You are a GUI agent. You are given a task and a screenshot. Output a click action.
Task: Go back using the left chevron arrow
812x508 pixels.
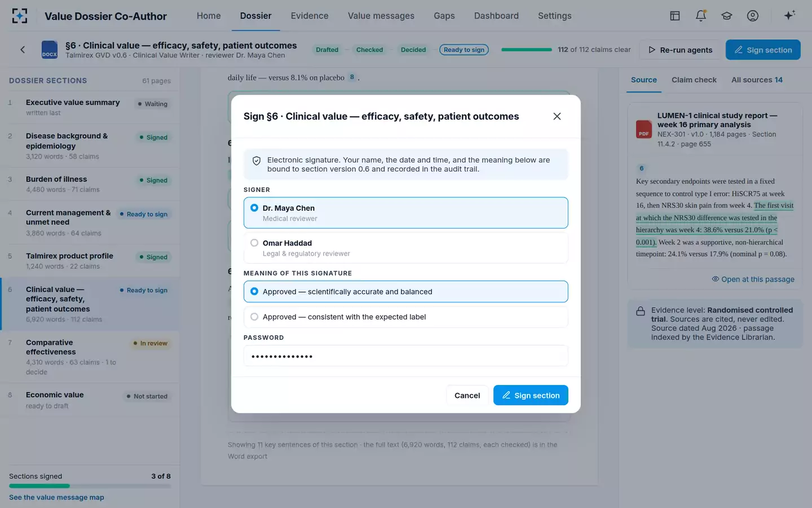coord(23,50)
